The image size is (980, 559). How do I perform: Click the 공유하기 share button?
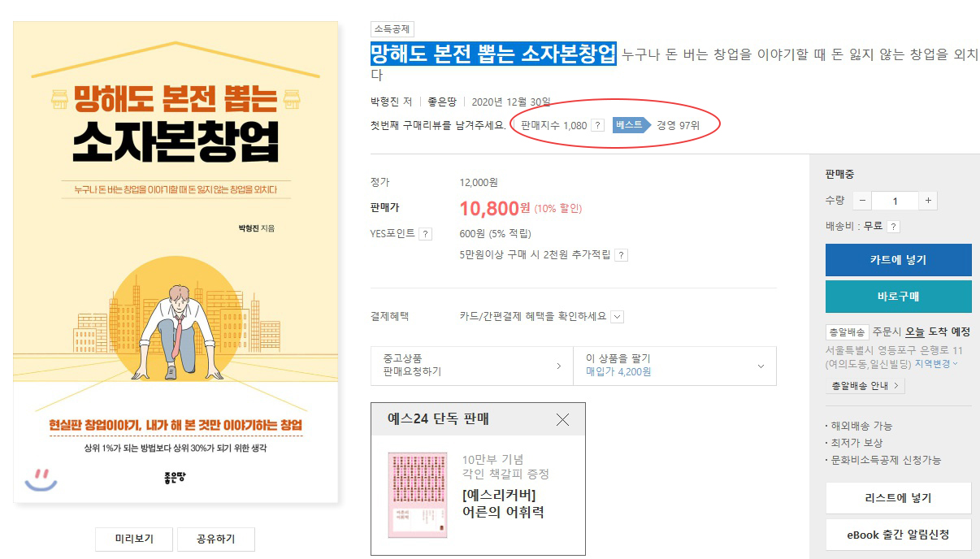tap(216, 539)
